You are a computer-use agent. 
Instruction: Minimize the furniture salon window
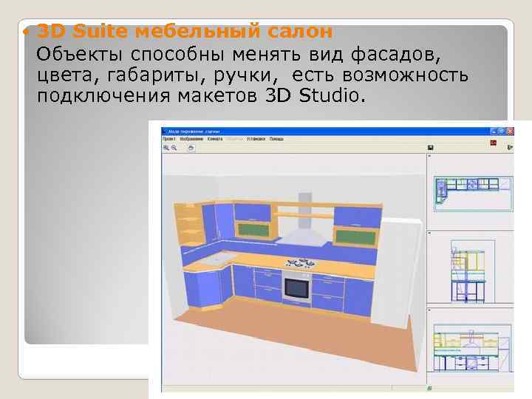494,132
